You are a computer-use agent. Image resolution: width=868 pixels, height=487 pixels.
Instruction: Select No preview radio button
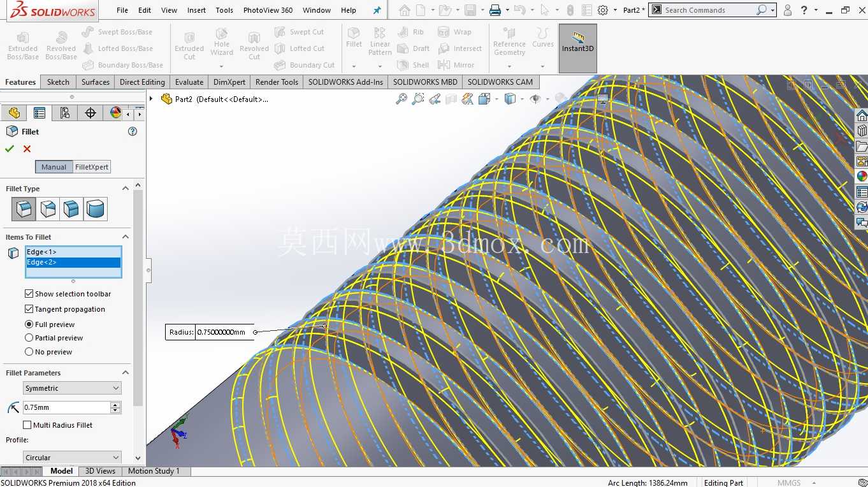click(29, 352)
